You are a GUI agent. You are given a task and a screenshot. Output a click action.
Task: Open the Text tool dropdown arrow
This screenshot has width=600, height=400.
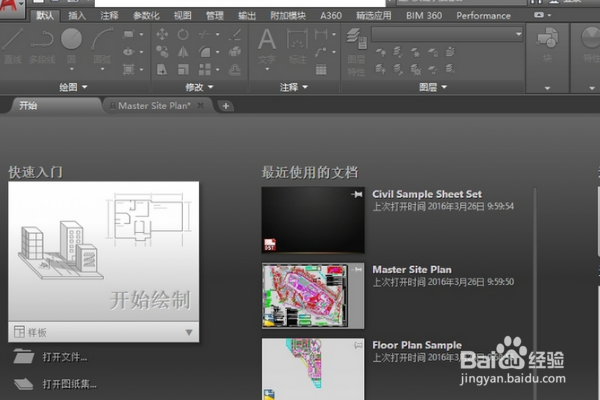pyautogui.click(x=267, y=69)
